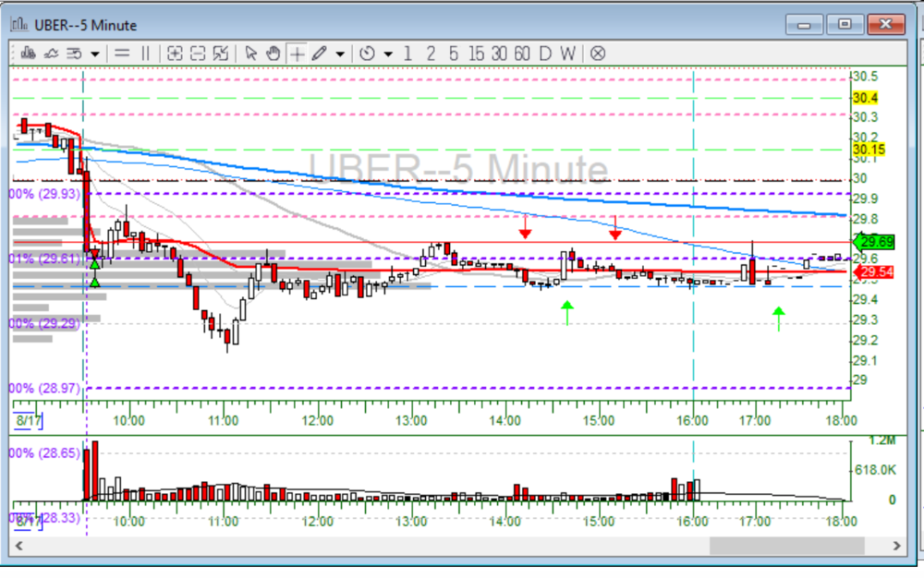
Task: Select the hand pan tool
Action: coord(274,53)
